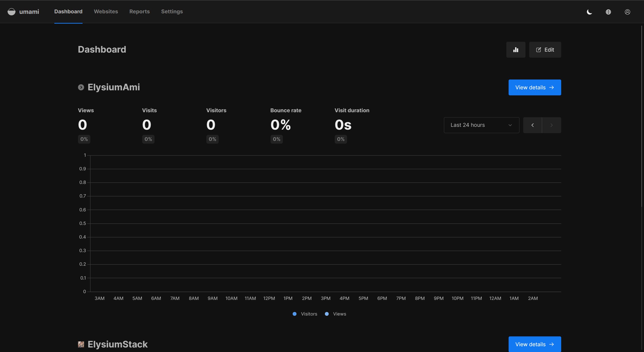This screenshot has width=644, height=352.
Task: Click the Edit dashboard button
Action: coord(545,50)
